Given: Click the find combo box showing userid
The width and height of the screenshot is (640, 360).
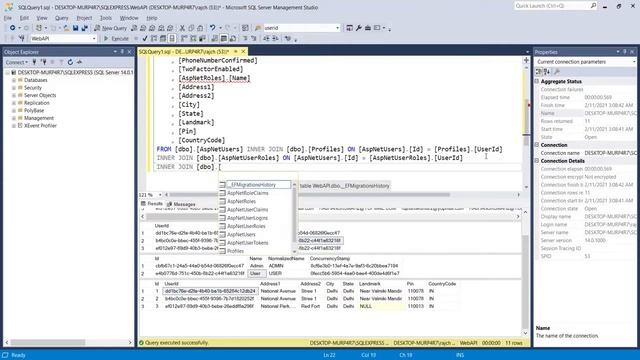Looking at the screenshot, I should pos(301,28).
